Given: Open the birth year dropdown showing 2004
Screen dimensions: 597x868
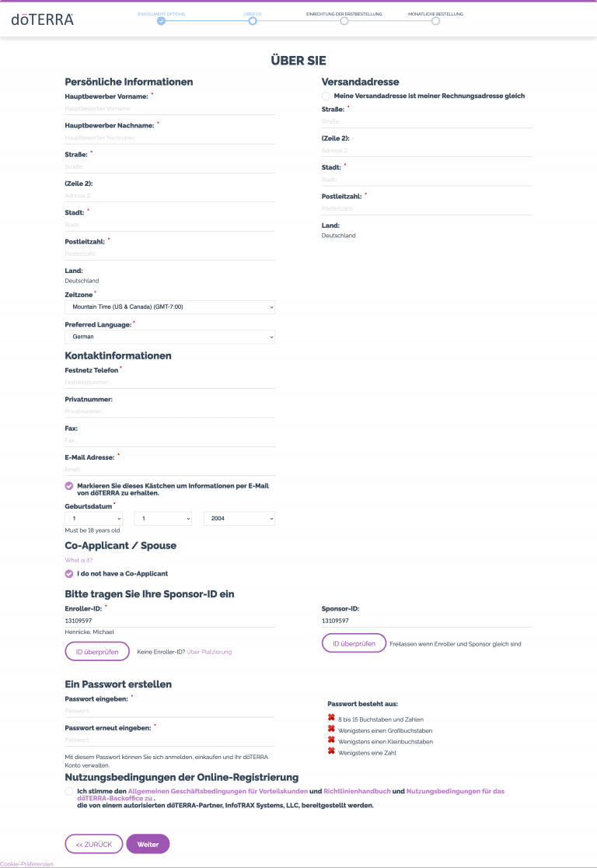Looking at the screenshot, I should pyautogui.click(x=239, y=518).
